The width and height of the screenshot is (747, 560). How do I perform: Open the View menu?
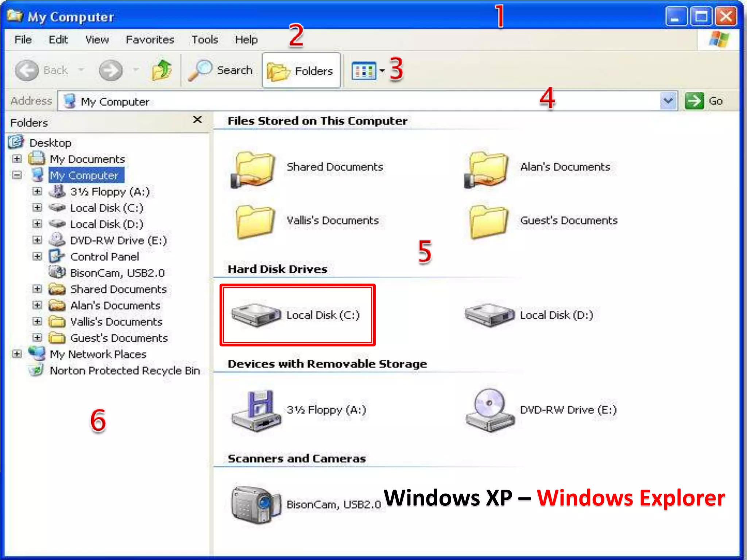[97, 39]
